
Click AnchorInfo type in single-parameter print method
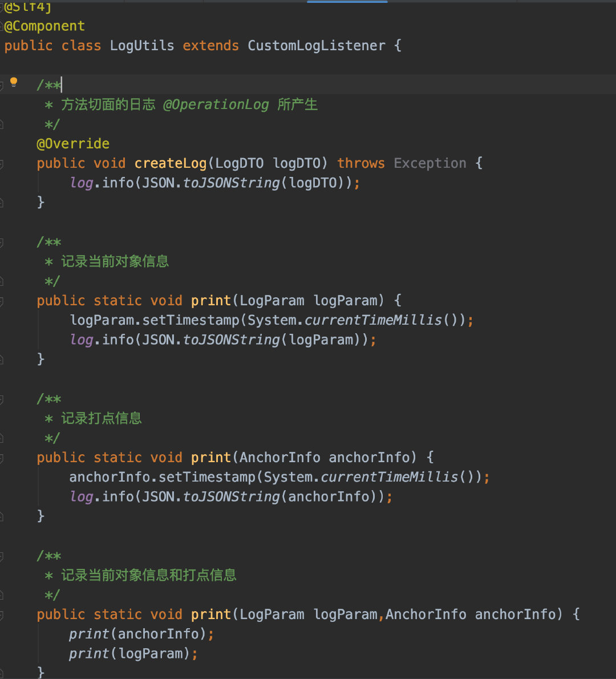tap(280, 457)
